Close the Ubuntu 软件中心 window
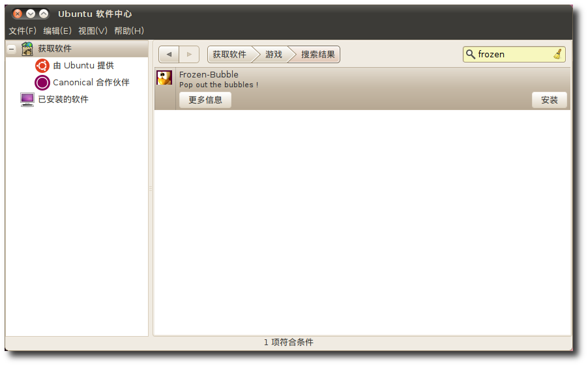Viewport: 588px width, 366px height. [x=17, y=14]
